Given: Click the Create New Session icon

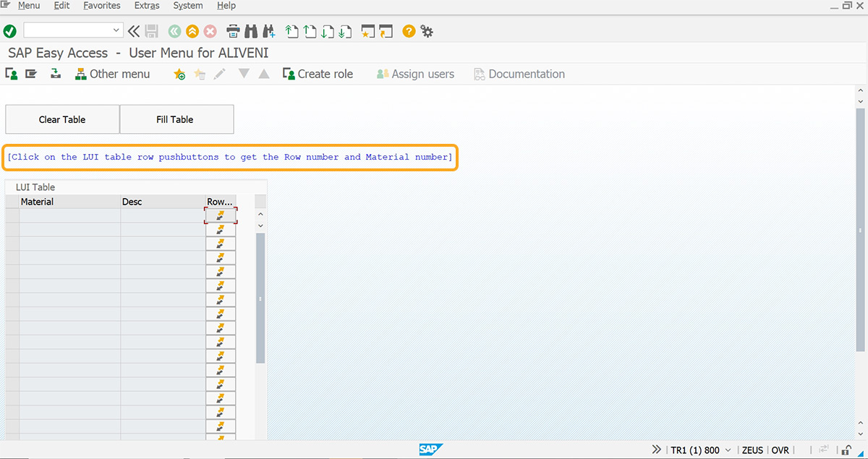Looking at the screenshot, I should 368,31.
